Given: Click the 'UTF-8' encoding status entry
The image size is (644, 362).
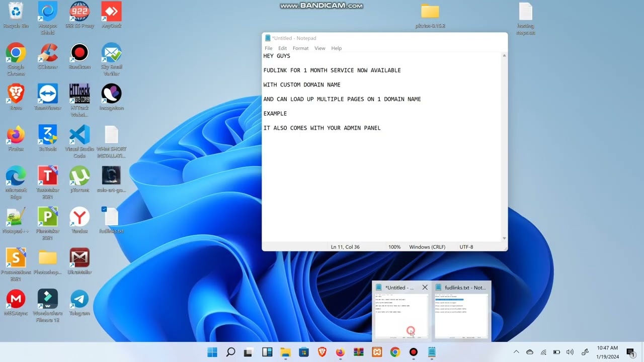Looking at the screenshot, I should click(x=466, y=247).
